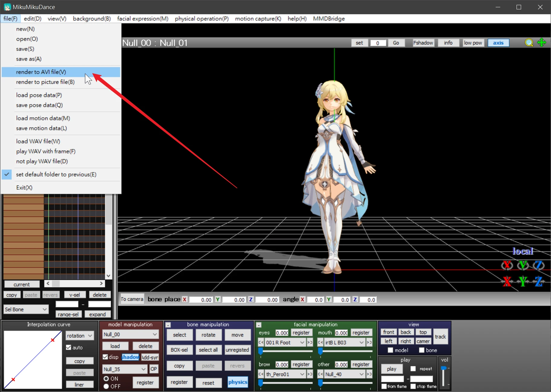
Task: Enable the view bone checkbox
Action: (422, 350)
